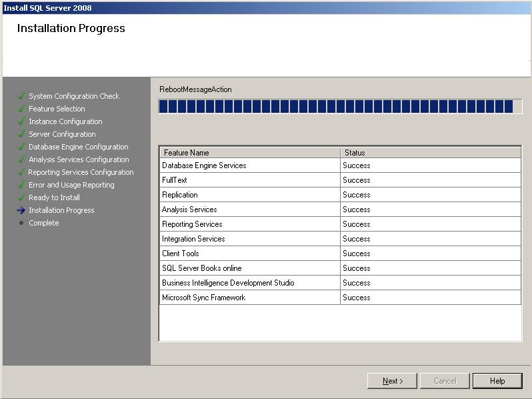Screen dimensions: 532x399
Task: Select the System Configuration Check step
Action: tap(74, 96)
